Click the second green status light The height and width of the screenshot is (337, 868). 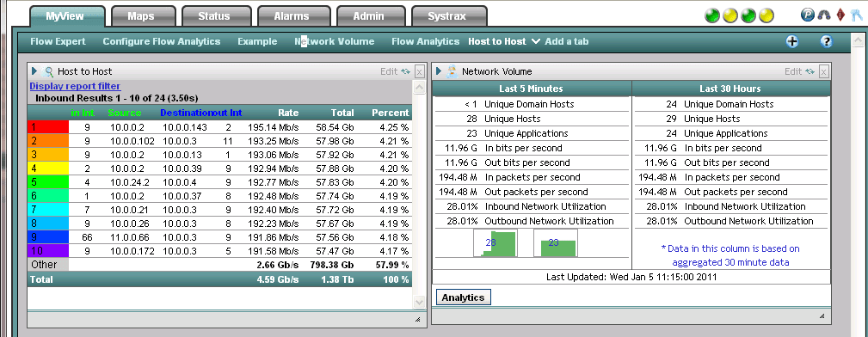tap(748, 15)
